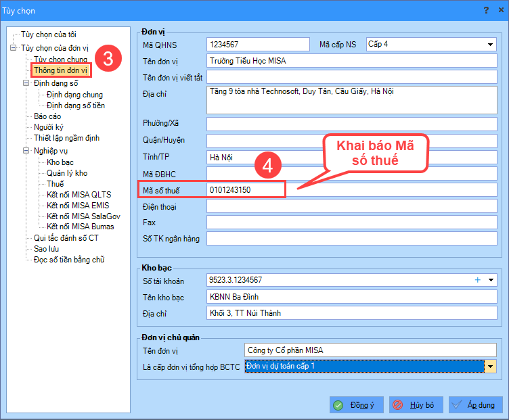Select Định dạng số tiền tree item
The height and width of the screenshot is (420, 509).
[75, 106]
